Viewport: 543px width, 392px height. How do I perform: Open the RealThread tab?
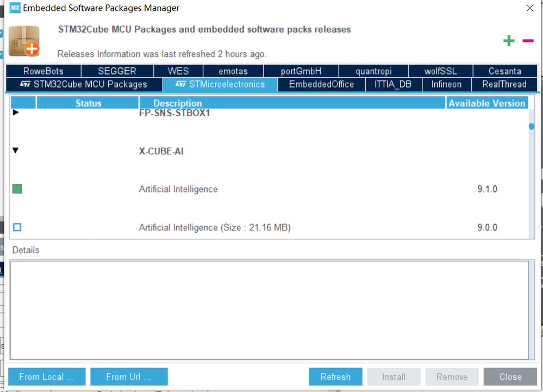504,84
